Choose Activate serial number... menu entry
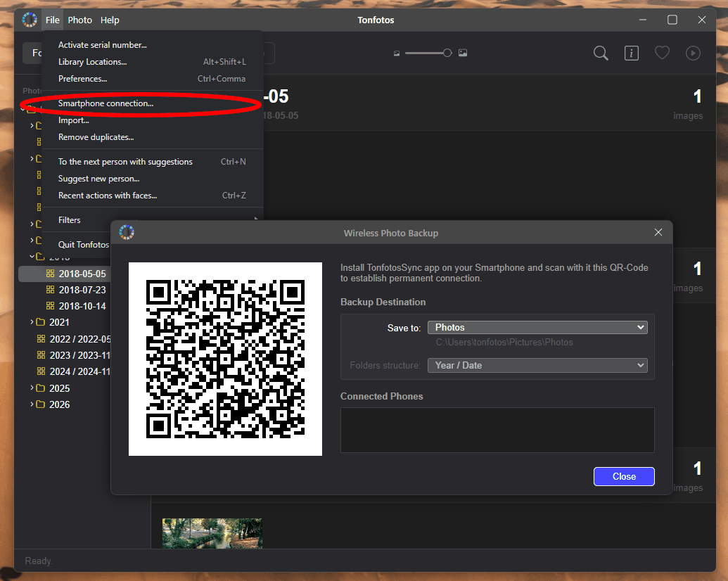728x581 pixels. [153, 45]
